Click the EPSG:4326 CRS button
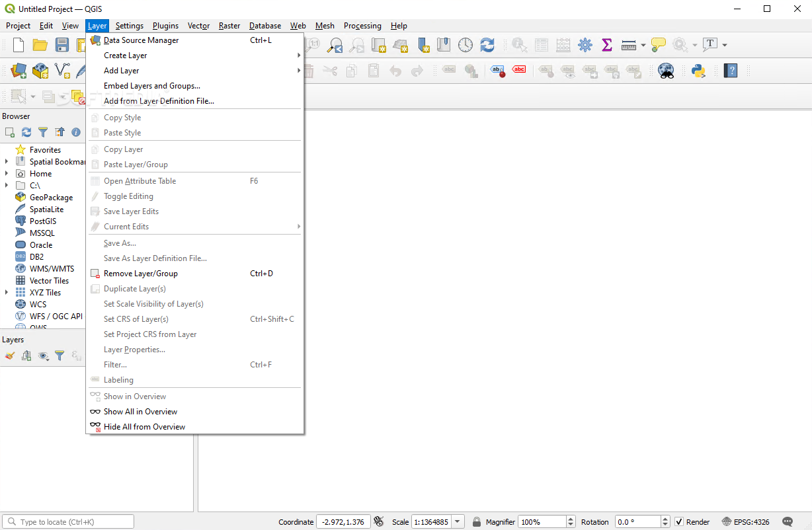Screen dimensions: 812x530 click(x=746, y=521)
